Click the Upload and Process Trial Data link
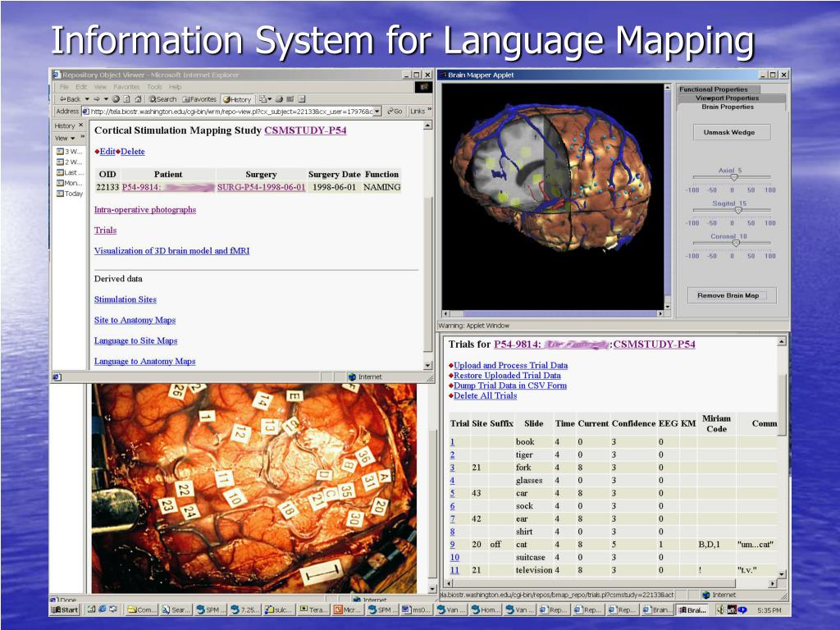Image resolution: width=840 pixels, height=630 pixels. pos(510,366)
